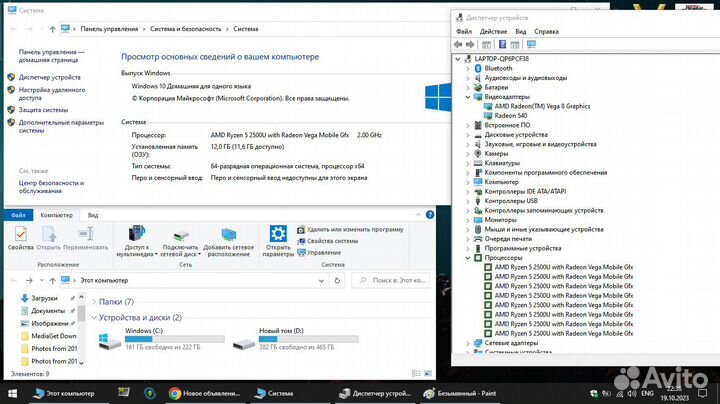
Task: Click the scan hardware monitor icon in Device Manager toolbar
Action: click(x=531, y=45)
